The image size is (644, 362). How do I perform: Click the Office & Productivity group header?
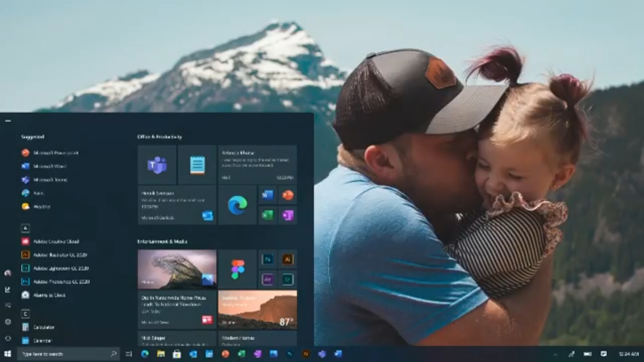click(x=160, y=137)
